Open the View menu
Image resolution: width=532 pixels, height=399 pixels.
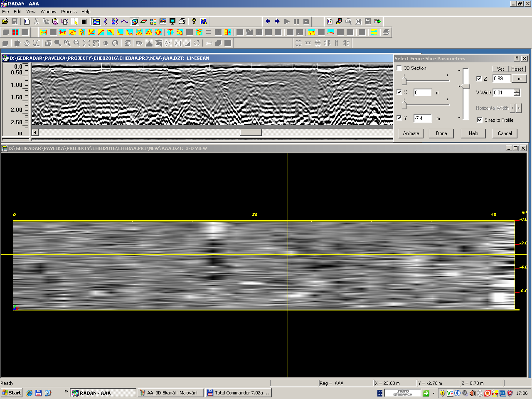tap(31, 12)
